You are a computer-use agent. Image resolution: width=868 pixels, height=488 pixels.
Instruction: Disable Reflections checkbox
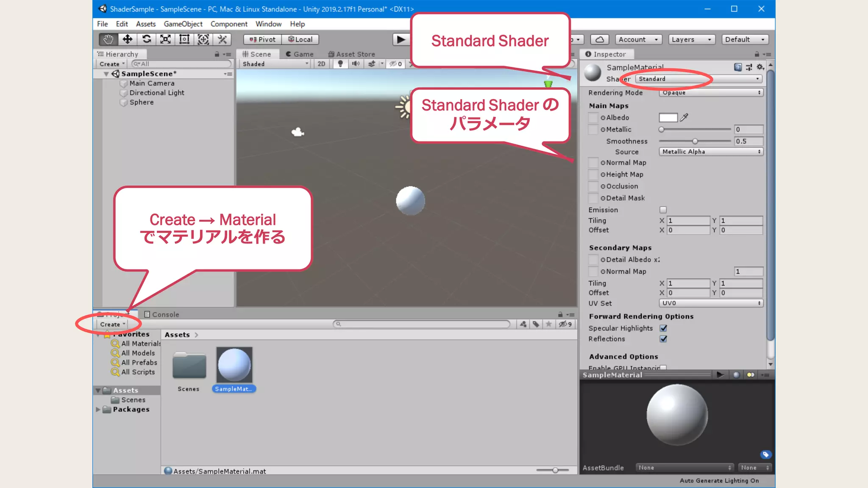click(663, 338)
